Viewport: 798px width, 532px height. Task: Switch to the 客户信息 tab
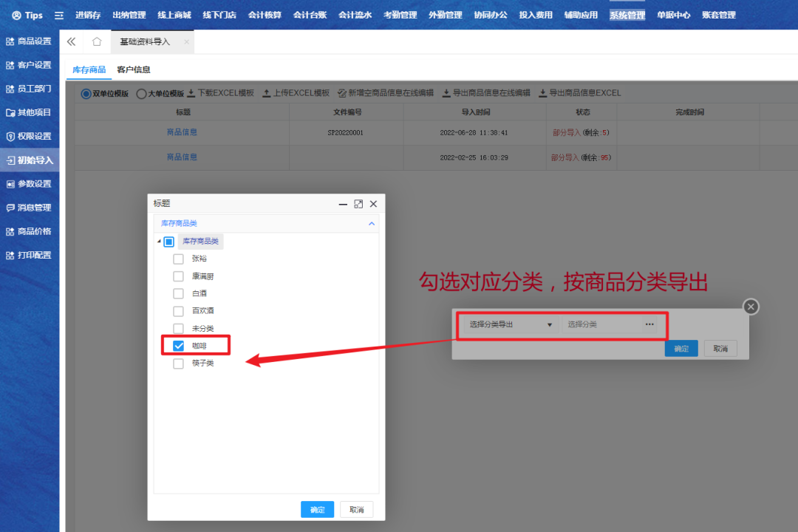click(134, 69)
